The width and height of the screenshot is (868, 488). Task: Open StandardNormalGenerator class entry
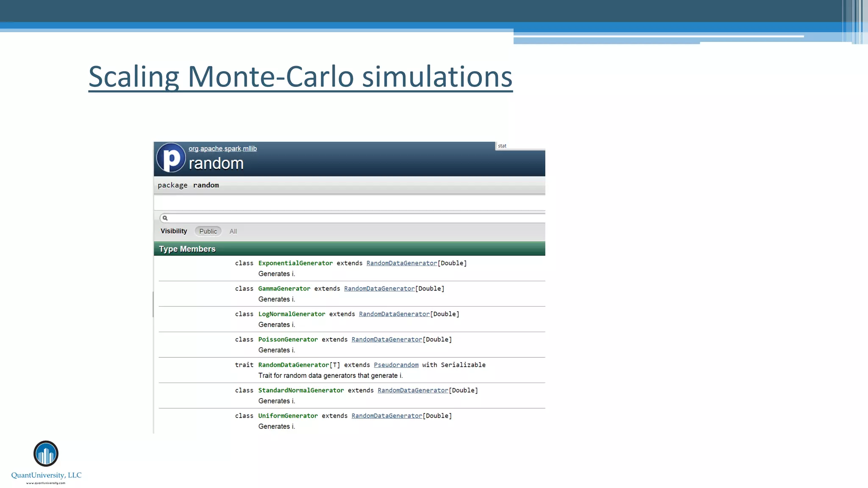point(301,390)
